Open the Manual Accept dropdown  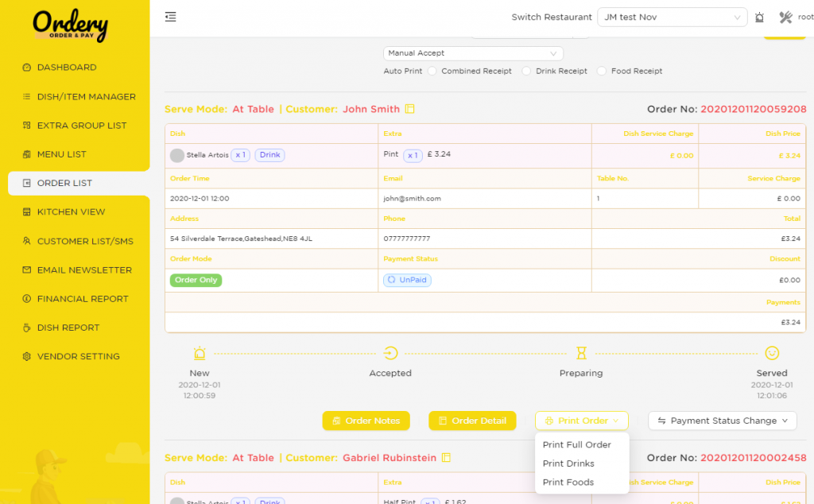pyautogui.click(x=473, y=53)
